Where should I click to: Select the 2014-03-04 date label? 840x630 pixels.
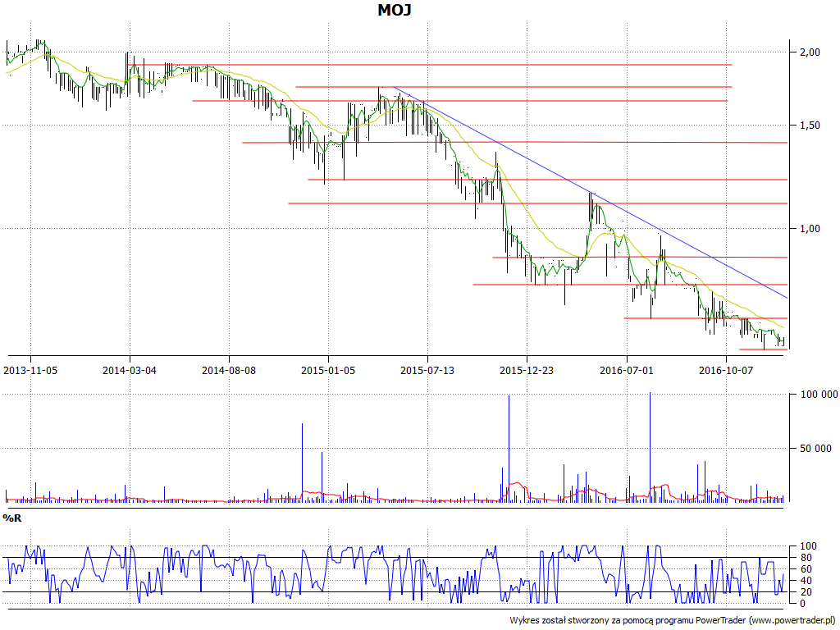pos(130,370)
